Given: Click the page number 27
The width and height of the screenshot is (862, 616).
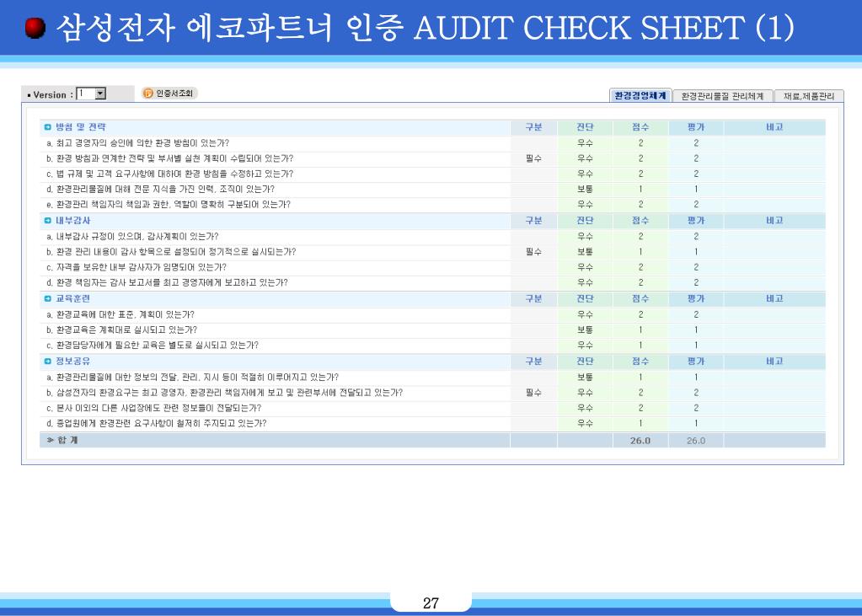Looking at the screenshot, I should point(431,603).
